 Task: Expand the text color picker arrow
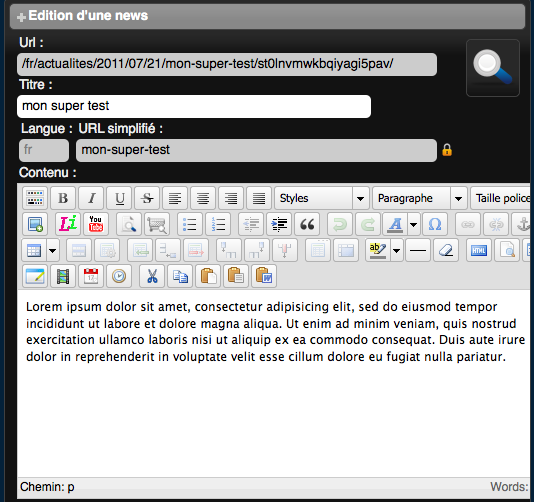tap(413, 224)
